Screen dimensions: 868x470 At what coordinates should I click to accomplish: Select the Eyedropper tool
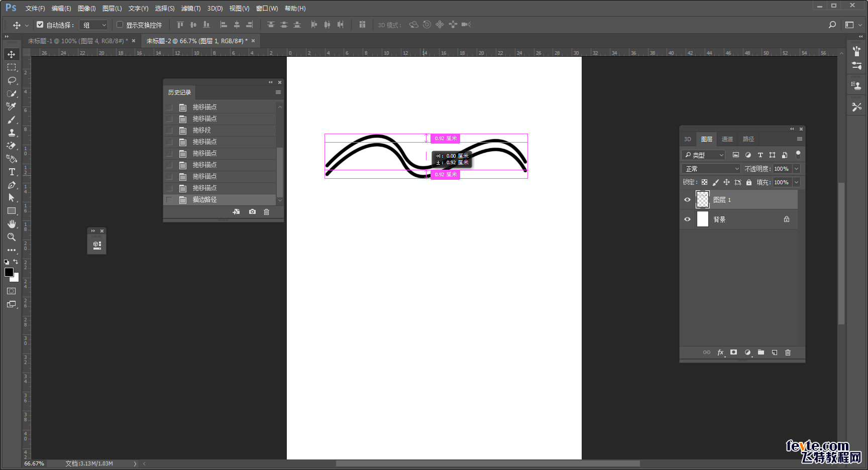12,106
